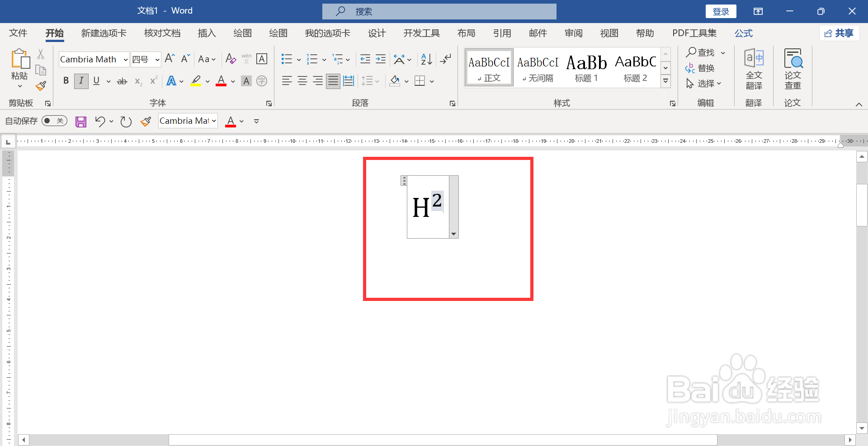Click the 登录 button
This screenshot has height=446, width=868.
(721, 11)
